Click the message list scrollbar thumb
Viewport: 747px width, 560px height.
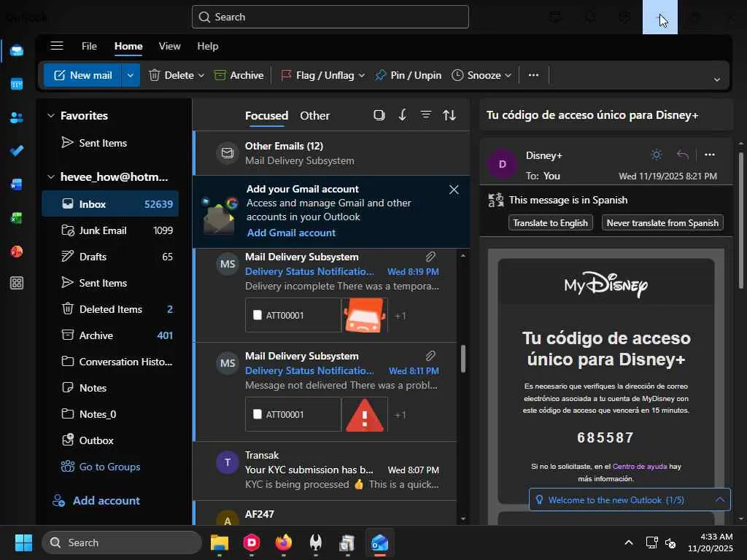[x=463, y=359]
